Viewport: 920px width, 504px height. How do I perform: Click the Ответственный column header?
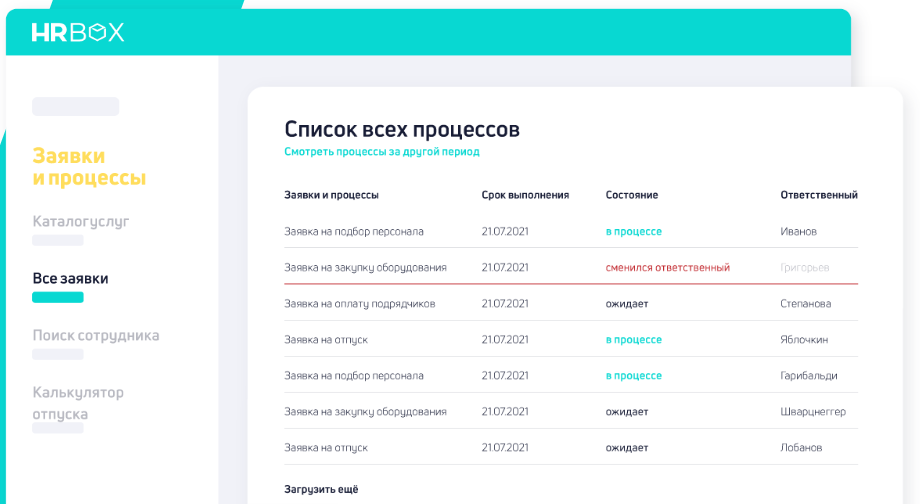point(818,195)
